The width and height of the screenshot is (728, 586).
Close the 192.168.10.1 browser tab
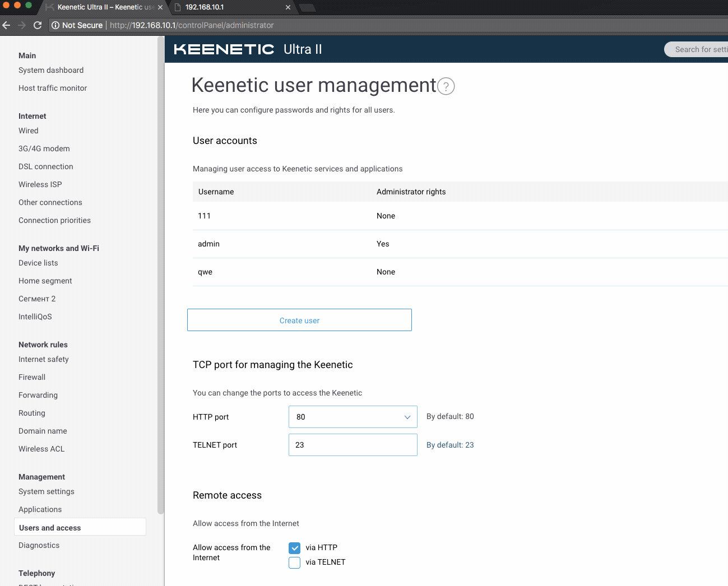(x=288, y=7)
